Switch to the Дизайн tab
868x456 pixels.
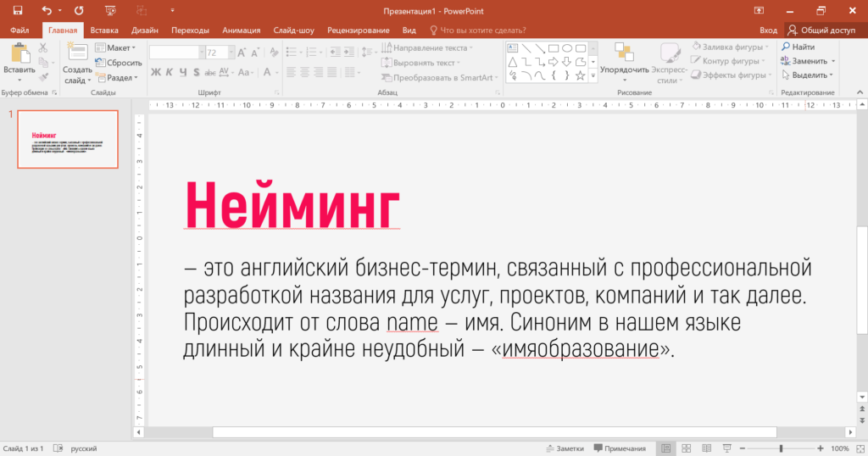point(144,30)
